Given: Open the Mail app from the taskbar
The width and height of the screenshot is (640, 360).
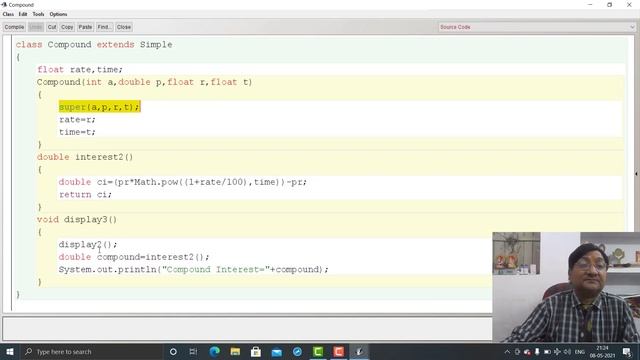Looking at the screenshot, I should (x=277, y=351).
